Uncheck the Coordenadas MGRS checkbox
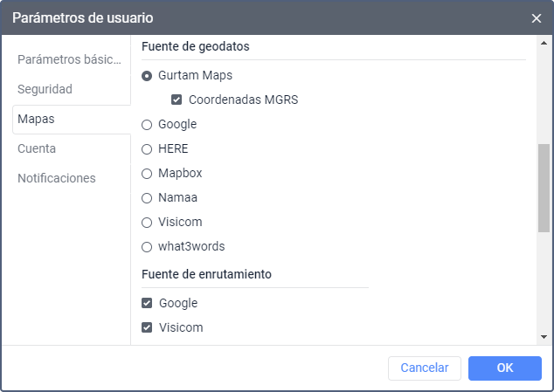The height and width of the screenshot is (392, 554). click(x=177, y=100)
